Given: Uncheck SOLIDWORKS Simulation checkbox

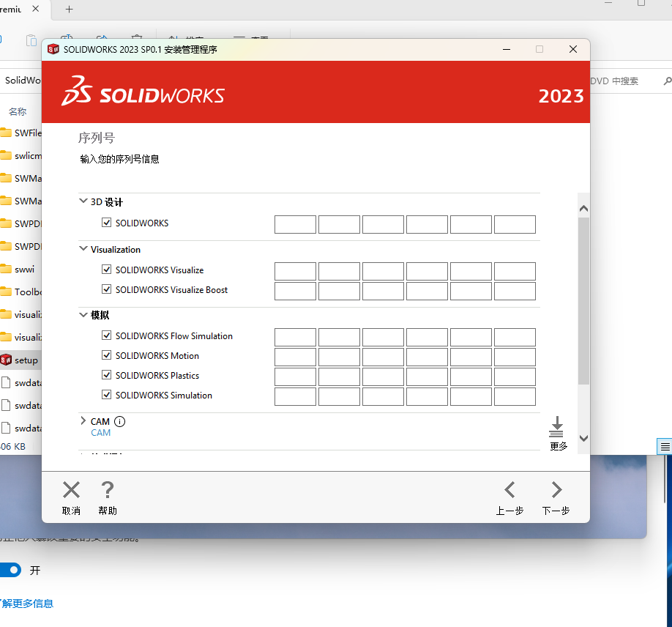Looking at the screenshot, I should pyautogui.click(x=107, y=395).
